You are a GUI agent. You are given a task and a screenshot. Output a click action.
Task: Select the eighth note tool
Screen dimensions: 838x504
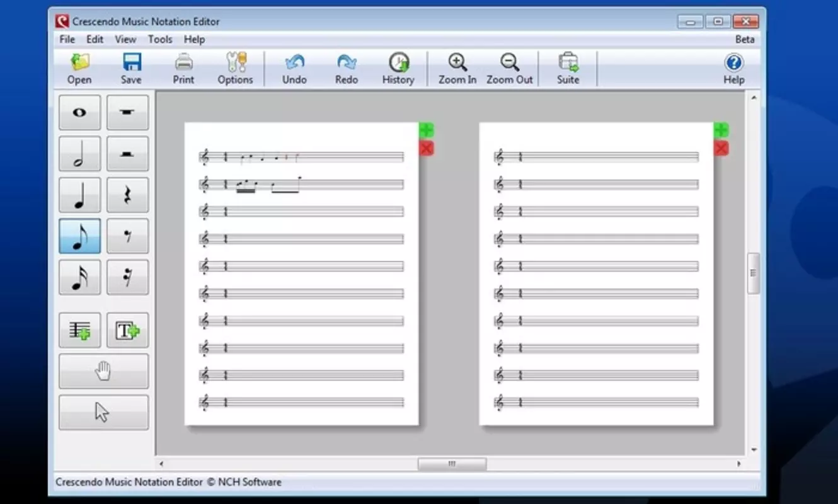(x=79, y=236)
